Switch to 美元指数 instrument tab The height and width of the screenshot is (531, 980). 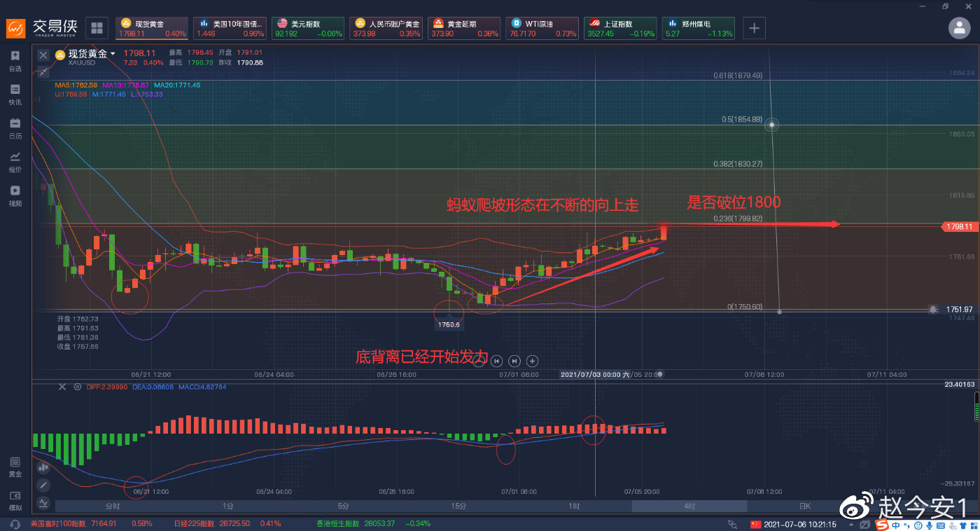309,28
